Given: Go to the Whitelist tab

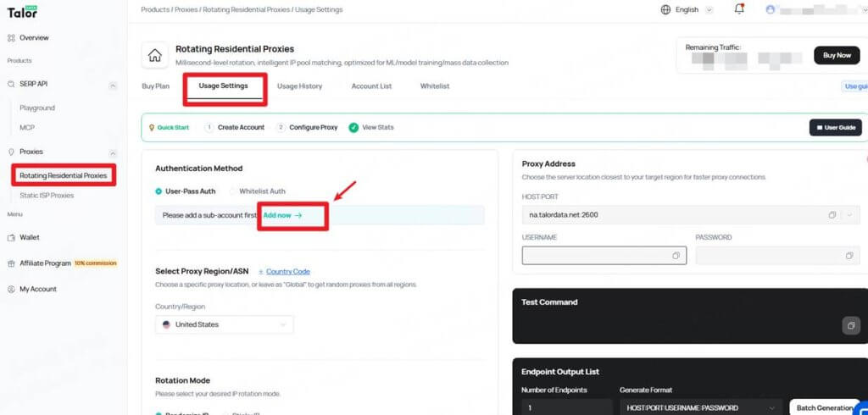Looking at the screenshot, I should click(435, 86).
